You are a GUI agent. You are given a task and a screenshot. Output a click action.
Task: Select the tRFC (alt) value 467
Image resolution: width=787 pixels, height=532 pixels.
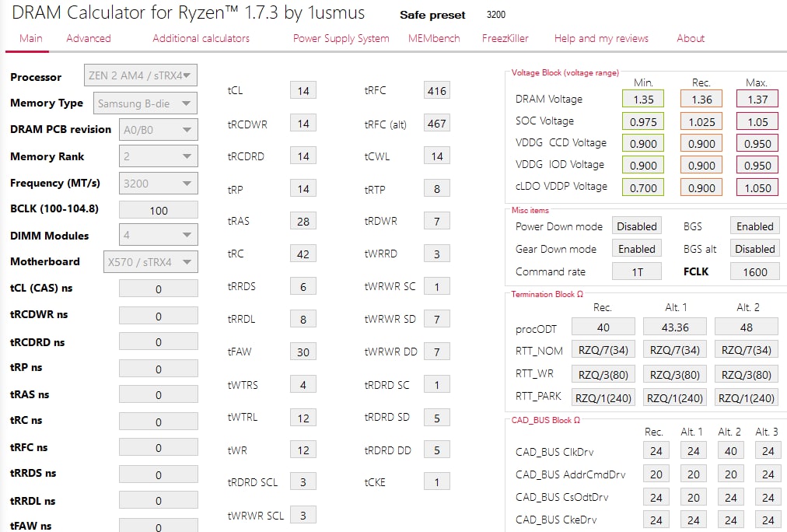click(437, 124)
